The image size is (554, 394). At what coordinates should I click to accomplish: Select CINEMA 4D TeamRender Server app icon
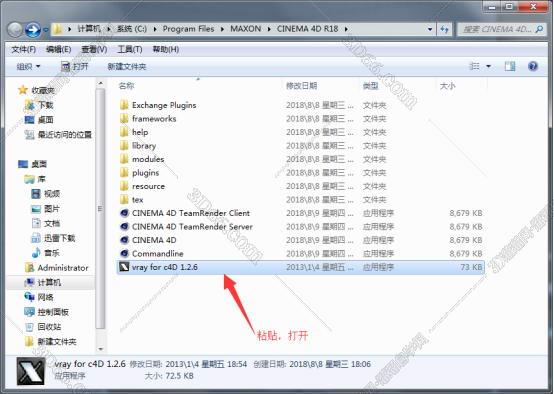coord(124,226)
